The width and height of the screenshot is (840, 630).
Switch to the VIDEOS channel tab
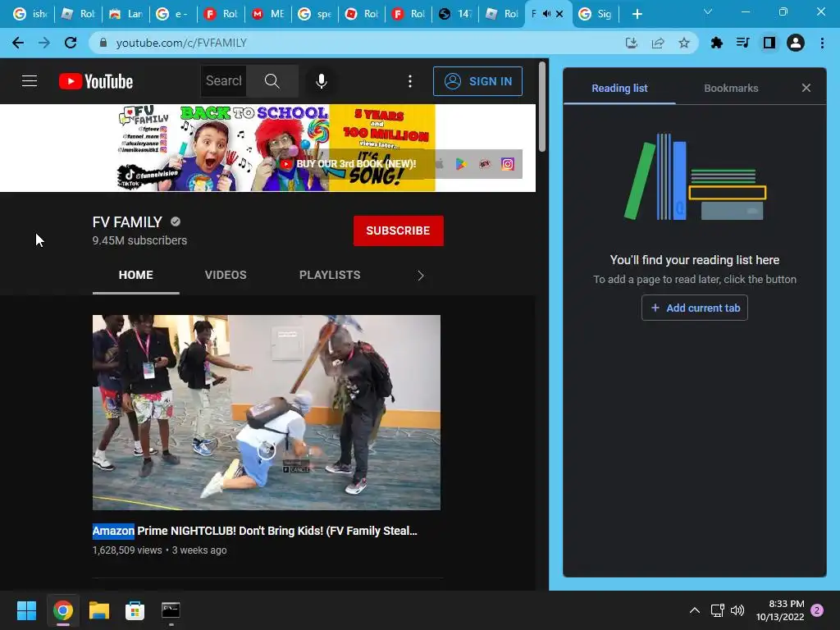click(x=226, y=275)
